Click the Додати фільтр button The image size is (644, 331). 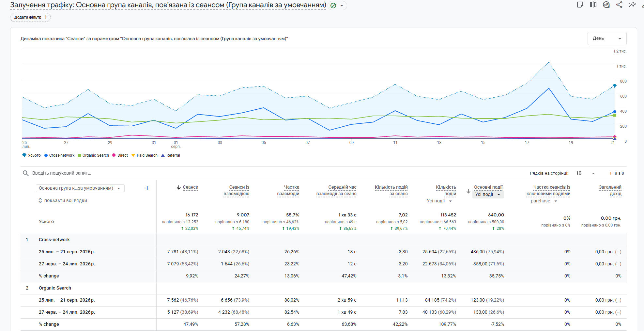[30, 17]
